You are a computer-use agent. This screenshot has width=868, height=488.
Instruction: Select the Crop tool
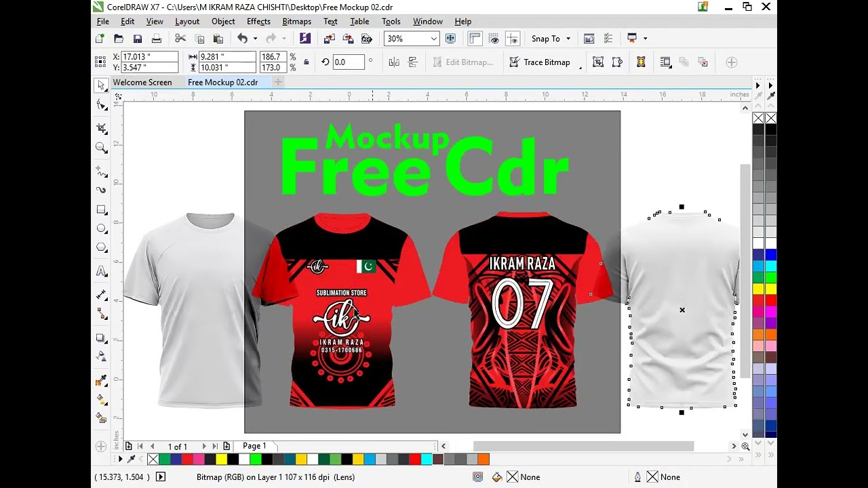pyautogui.click(x=102, y=128)
